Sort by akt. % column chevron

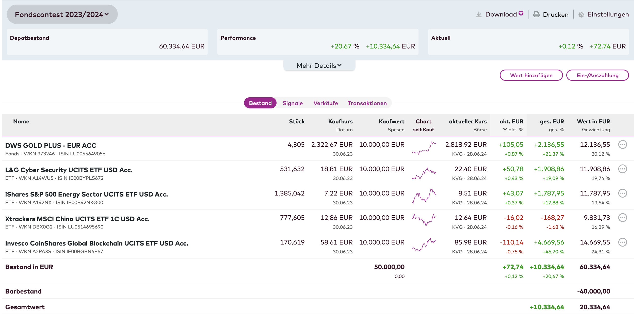pyautogui.click(x=505, y=129)
